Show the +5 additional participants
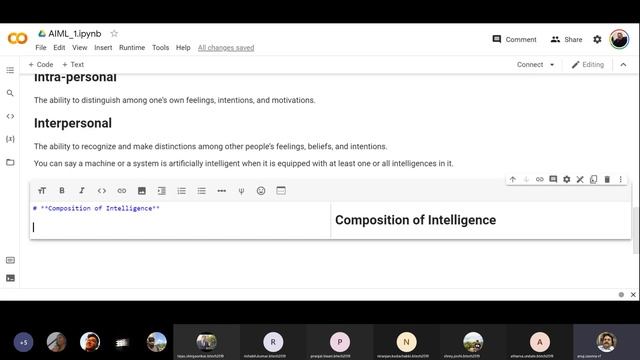 tap(23, 342)
